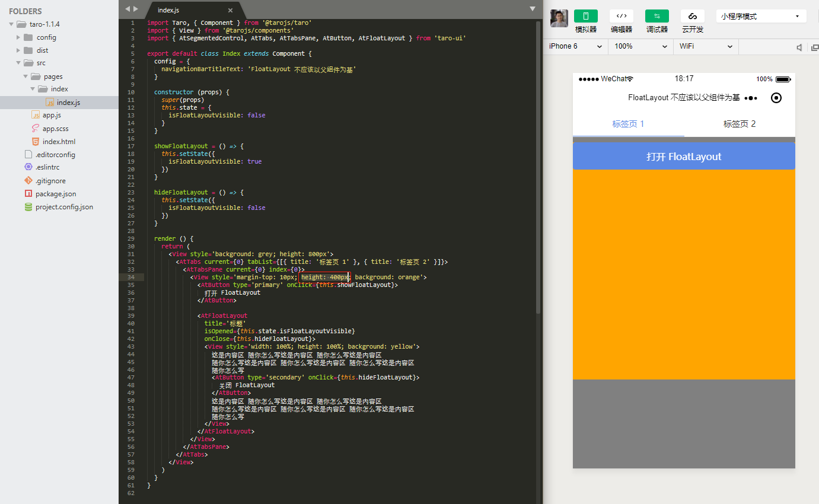819x504 pixels.
Task: Switch to 标签页 2 in the simulator
Action: click(x=739, y=124)
